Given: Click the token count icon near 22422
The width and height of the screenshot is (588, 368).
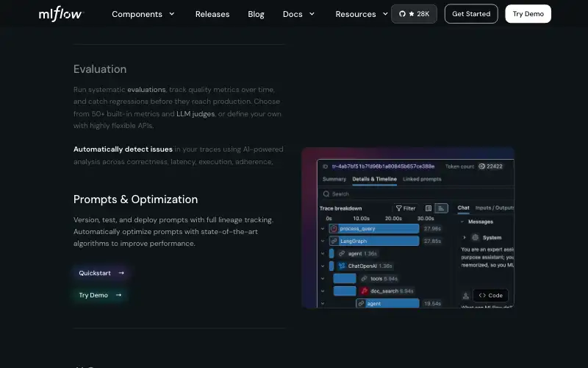Looking at the screenshot, I should click(481, 166).
